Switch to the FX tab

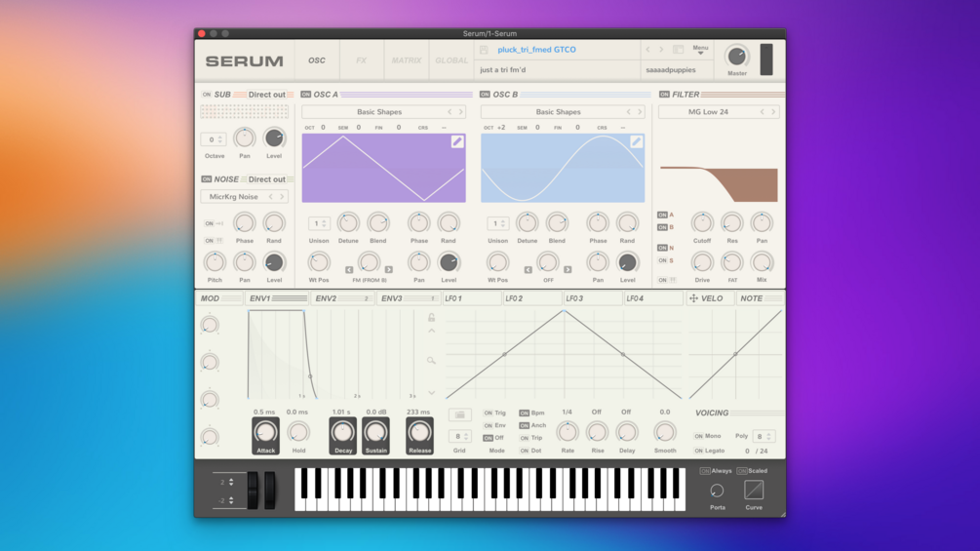[361, 60]
